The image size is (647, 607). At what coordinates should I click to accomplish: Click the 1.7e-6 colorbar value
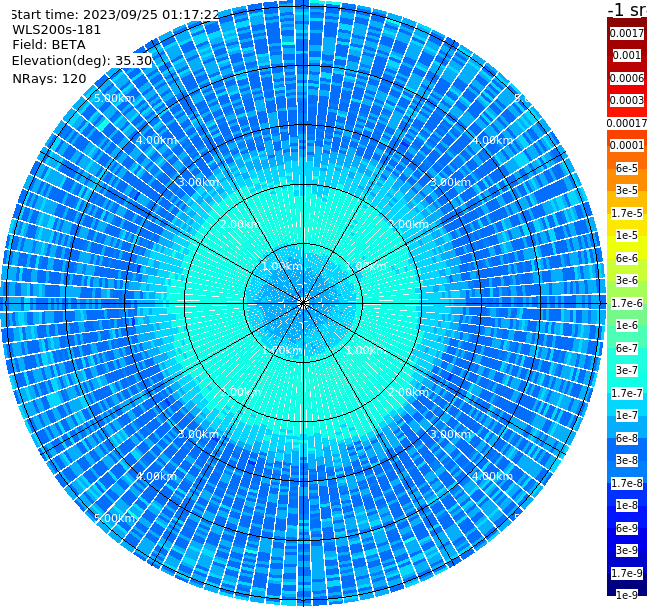[x=627, y=303]
